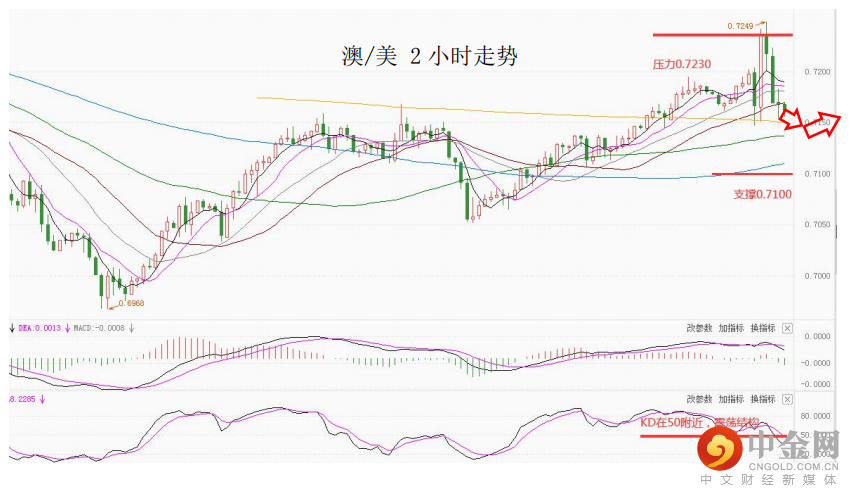854x498 pixels.
Task: Click 换指标 in the KD panel
Action: pyautogui.click(x=764, y=398)
